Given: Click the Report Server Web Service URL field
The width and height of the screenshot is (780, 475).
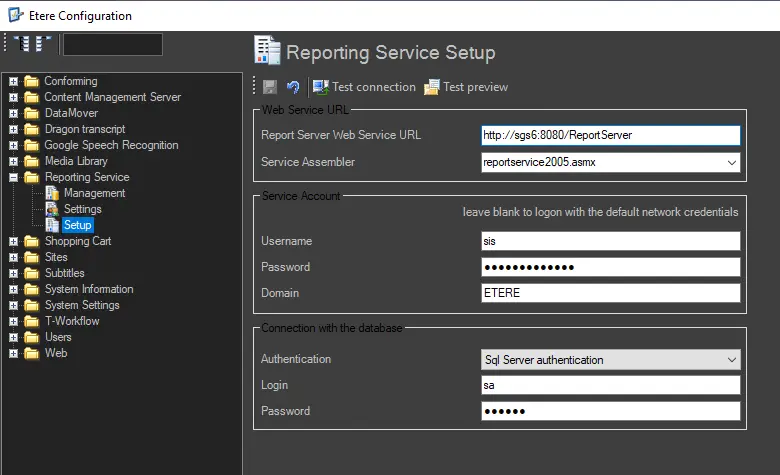Looking at the screenshot, I should click(610, 135).
